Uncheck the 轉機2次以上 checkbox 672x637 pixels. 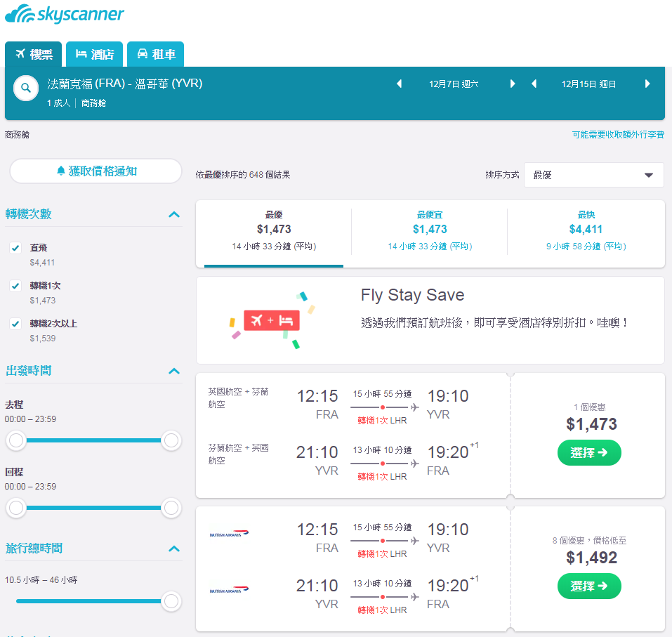(x=15, y=324)
